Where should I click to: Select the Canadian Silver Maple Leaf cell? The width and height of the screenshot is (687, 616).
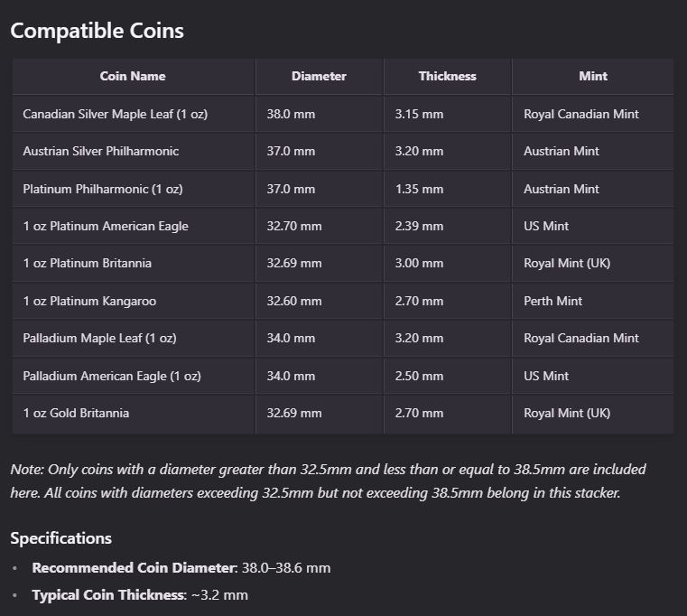(x=115, y=115)
